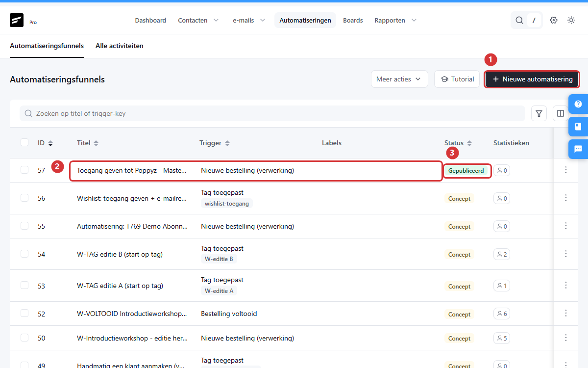Toggle the light/dark mode sun icon
Viewport: 588px width, 368px height.
click(x=571, y=20)
